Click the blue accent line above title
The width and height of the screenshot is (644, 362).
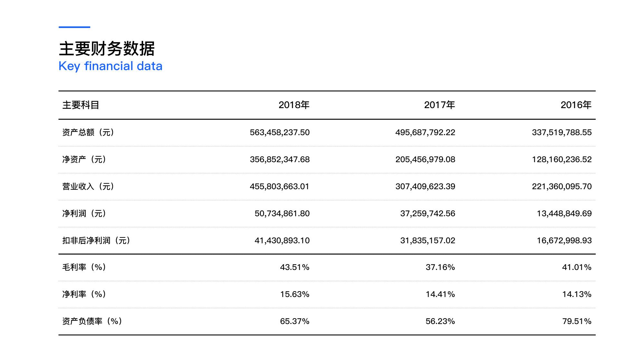[x=74, y=27]
